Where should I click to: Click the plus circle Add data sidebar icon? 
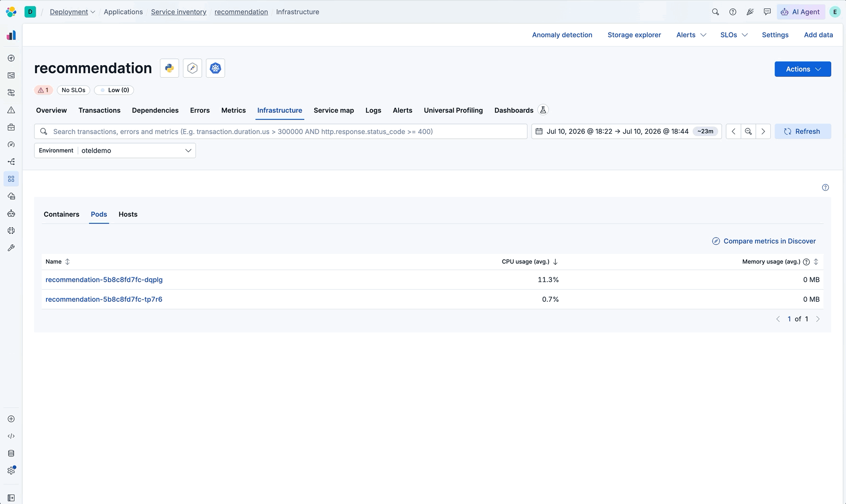click(11, 419)
